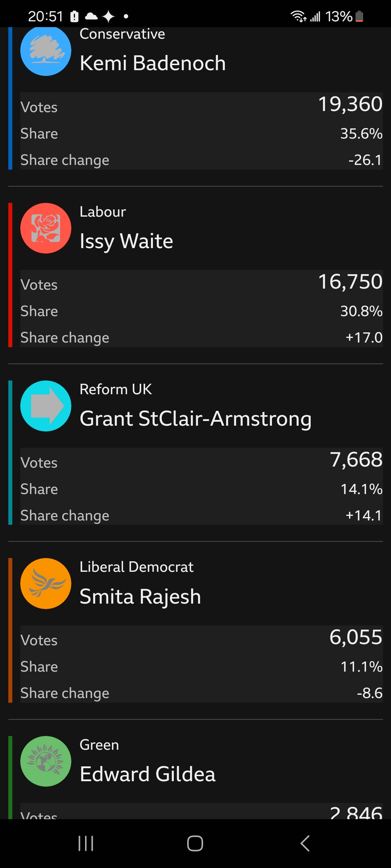
Task: Tap Reform UK's 14.1% share value
Action: 361,489
